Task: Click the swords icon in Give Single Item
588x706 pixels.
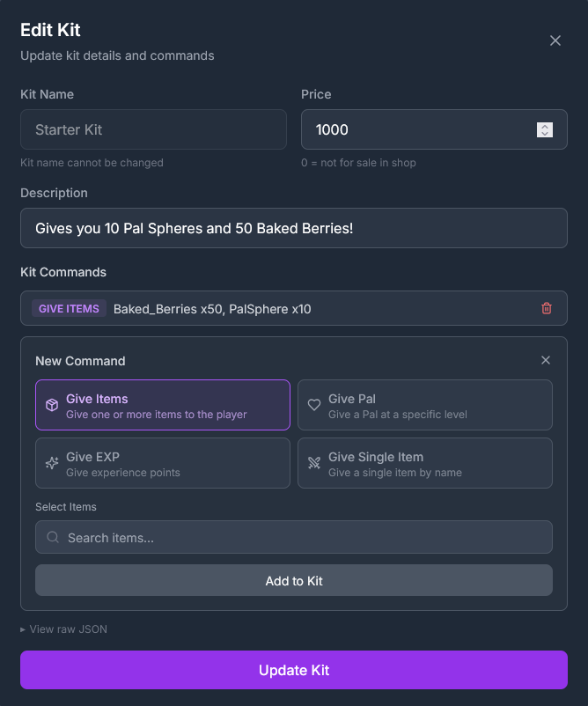Action: click(x=314, y=463)
